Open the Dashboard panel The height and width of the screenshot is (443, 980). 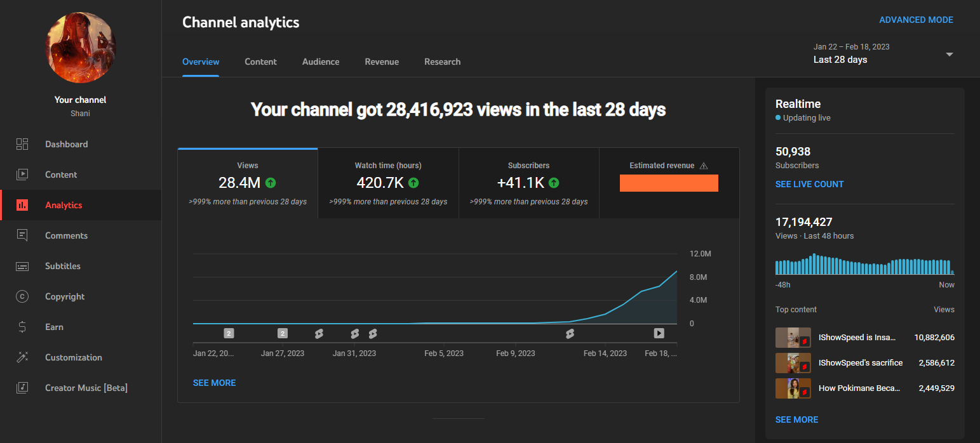66,144
